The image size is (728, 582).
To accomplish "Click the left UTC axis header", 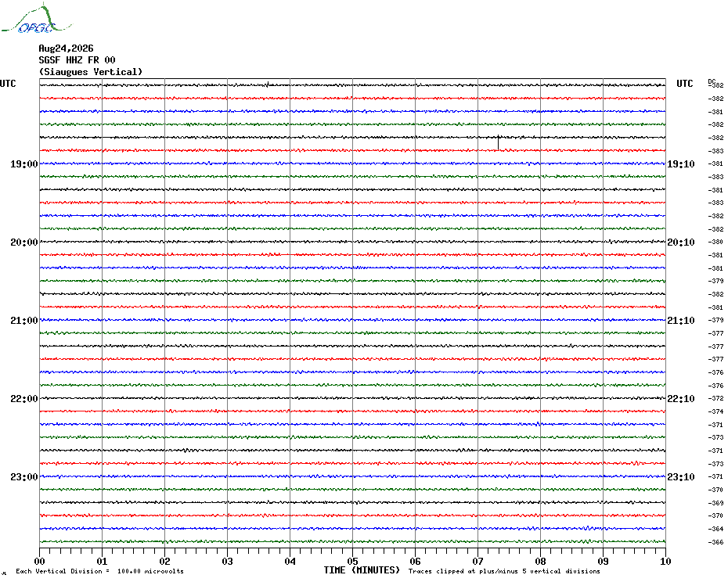I will coord(8,84).
